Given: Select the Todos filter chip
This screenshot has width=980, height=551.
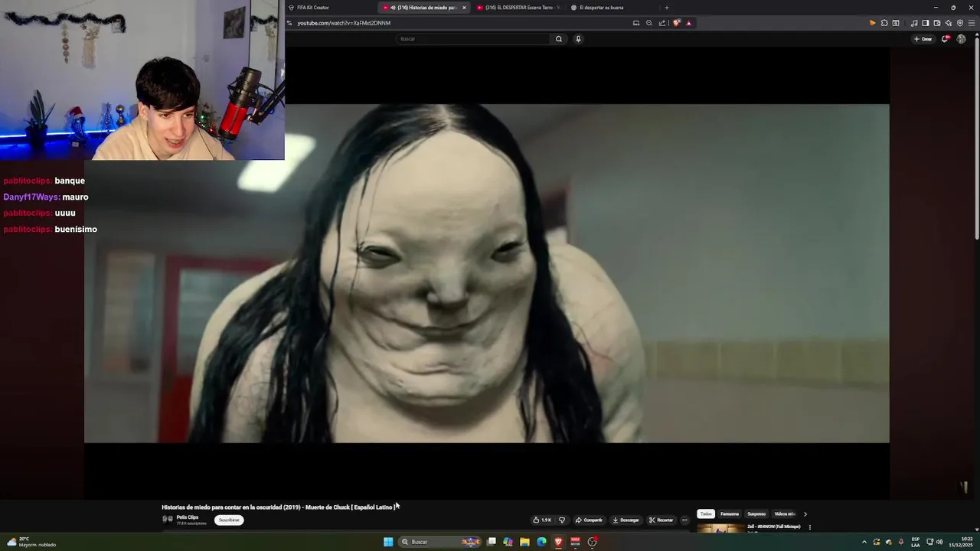Looking at the screenshot, I should [x=706, y=514].
